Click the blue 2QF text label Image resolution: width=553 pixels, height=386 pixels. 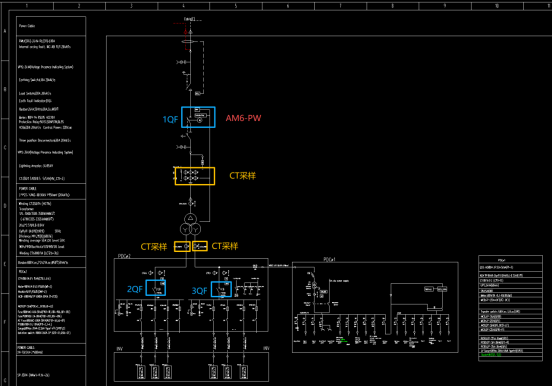(135, 289)
